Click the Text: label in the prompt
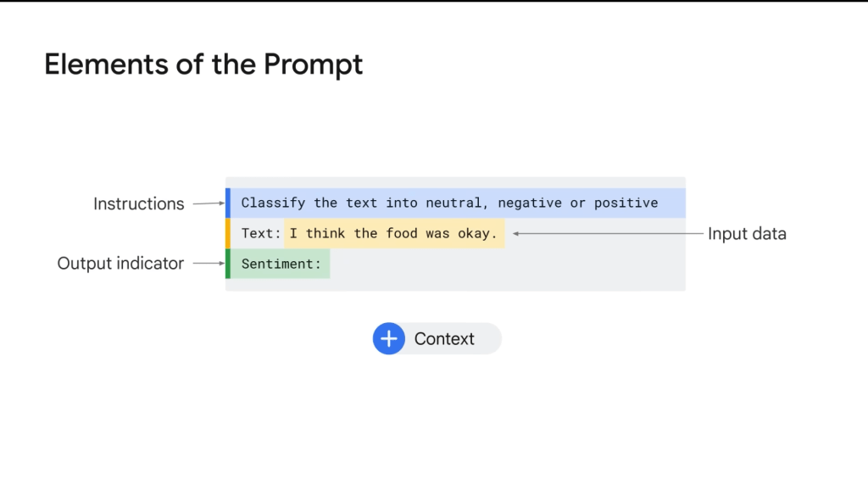This screenshot has width=868, height=490. (260, 233)
